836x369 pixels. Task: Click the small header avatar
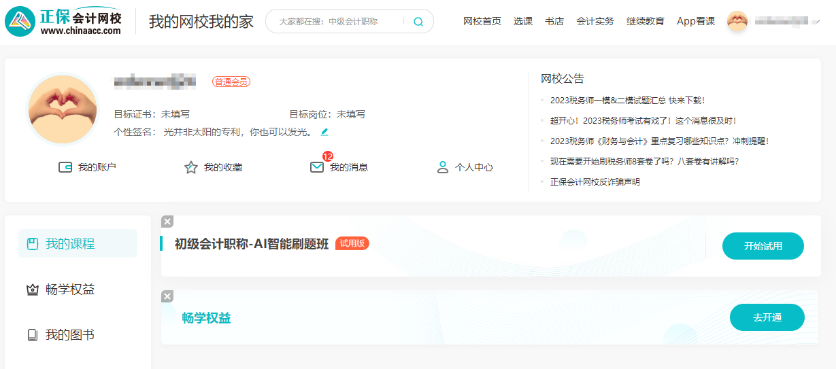pyautogui.click(x=737, y=21)
